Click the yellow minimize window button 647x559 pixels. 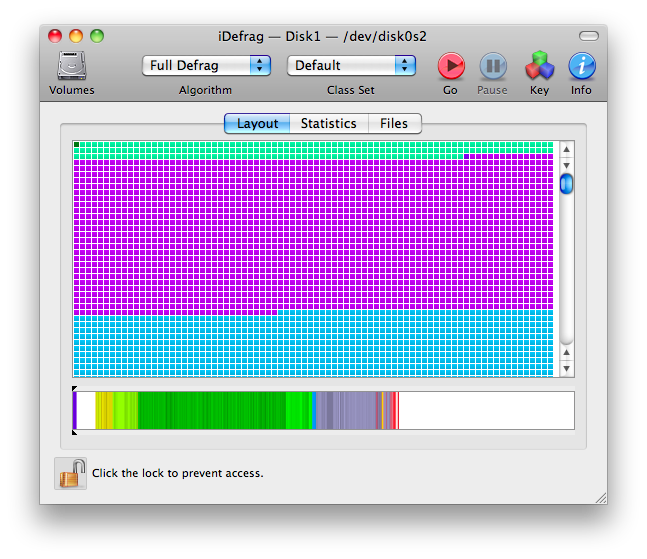click(x=76, y=36)
